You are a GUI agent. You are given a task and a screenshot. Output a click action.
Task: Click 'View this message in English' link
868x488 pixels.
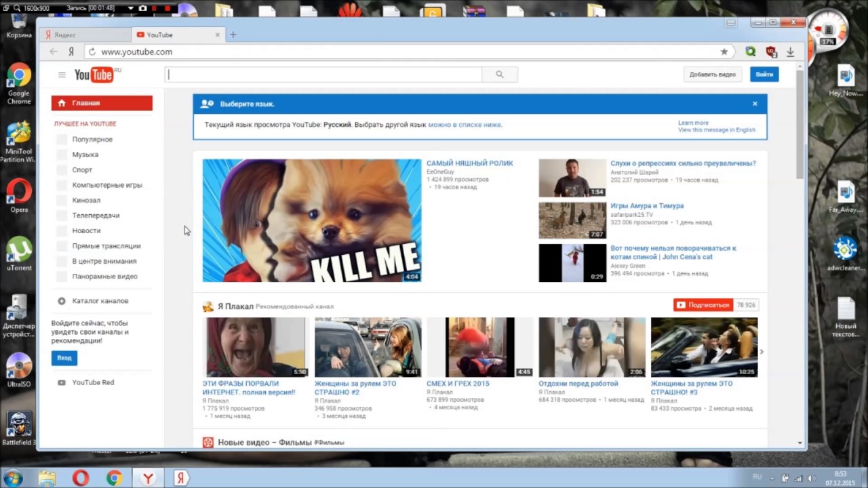(717, 130)
